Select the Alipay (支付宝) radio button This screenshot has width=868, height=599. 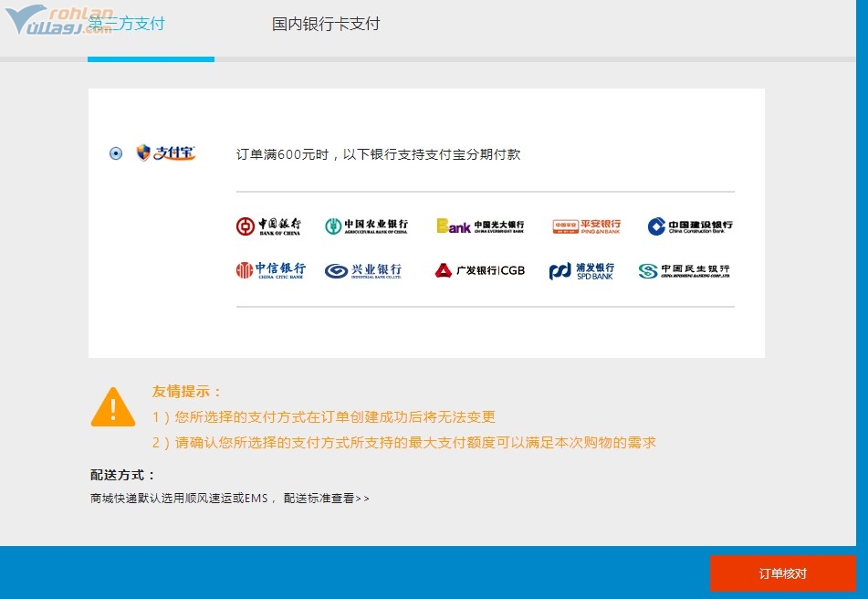click(116, 153)
